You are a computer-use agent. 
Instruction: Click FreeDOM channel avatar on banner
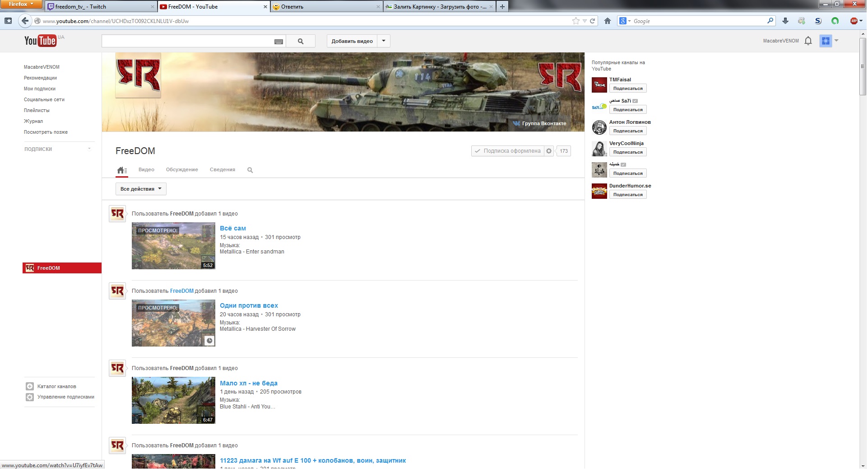pos(138,75)
